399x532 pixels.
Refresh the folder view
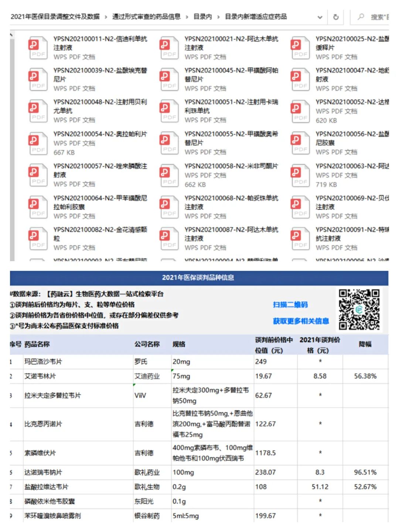point(336,17)
